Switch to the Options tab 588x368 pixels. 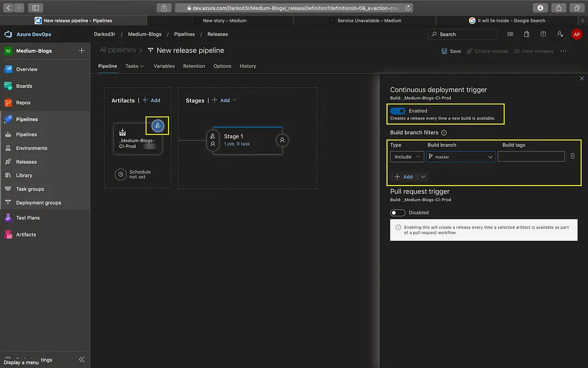(222, 66)
